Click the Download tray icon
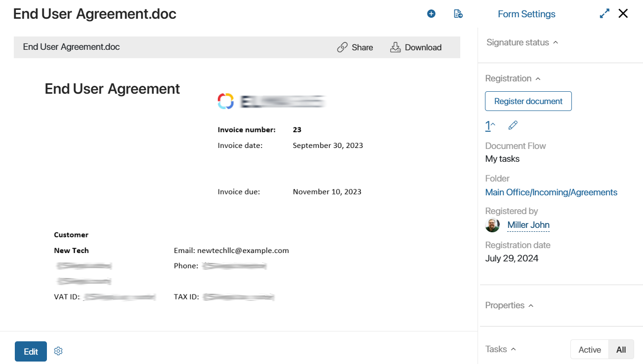Viewport: 643px width, 364px height. [395, 47]
